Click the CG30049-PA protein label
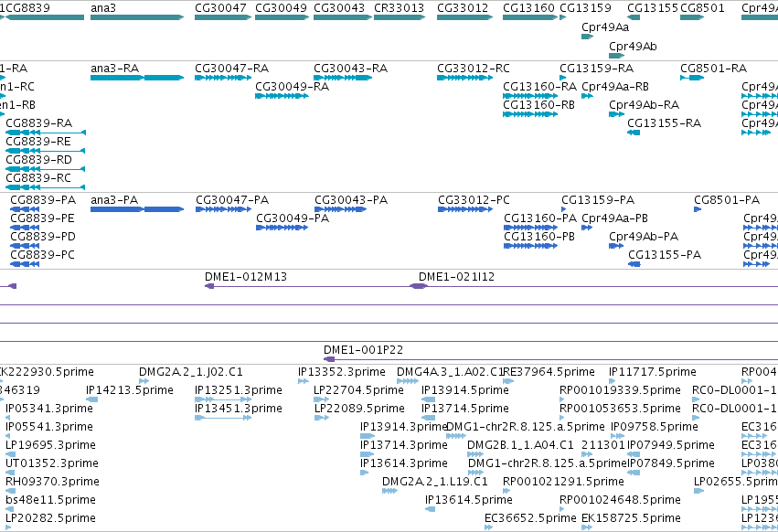Image resolution: width=778 pixels, height=532 pixels. click(x=293, y=218)
